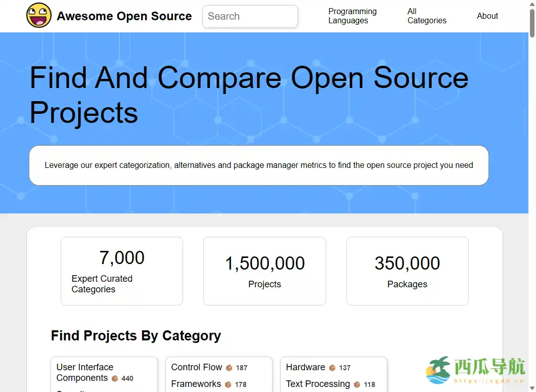
Task: Open the Control Flow category
Action: tap(196, 367)
